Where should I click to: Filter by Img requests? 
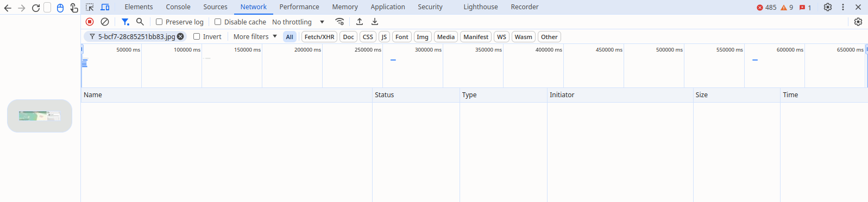423,37
